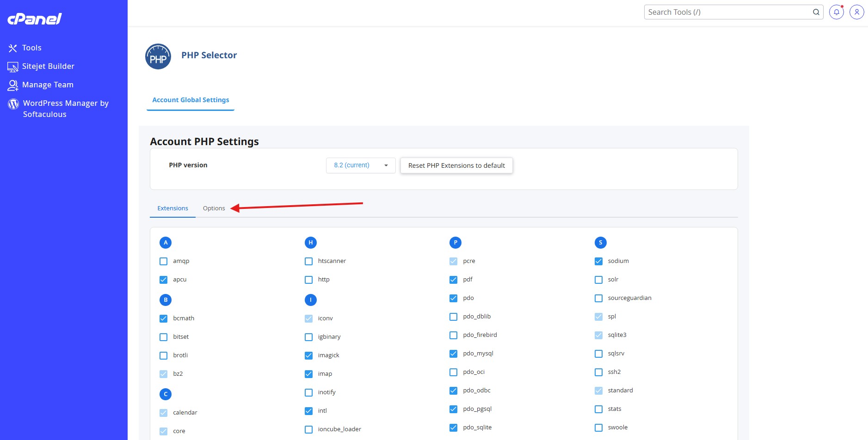Enable the swoole extension

[x=598, y=428]
